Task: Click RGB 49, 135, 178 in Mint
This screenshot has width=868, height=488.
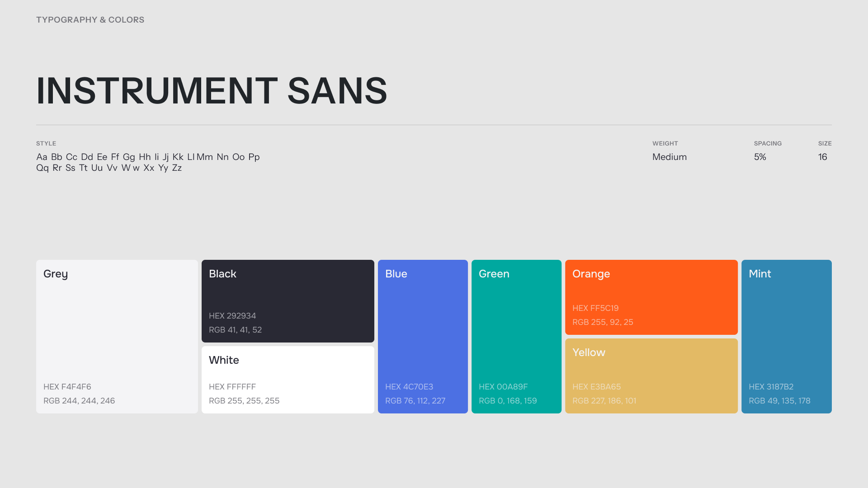Action: [779, 401]
